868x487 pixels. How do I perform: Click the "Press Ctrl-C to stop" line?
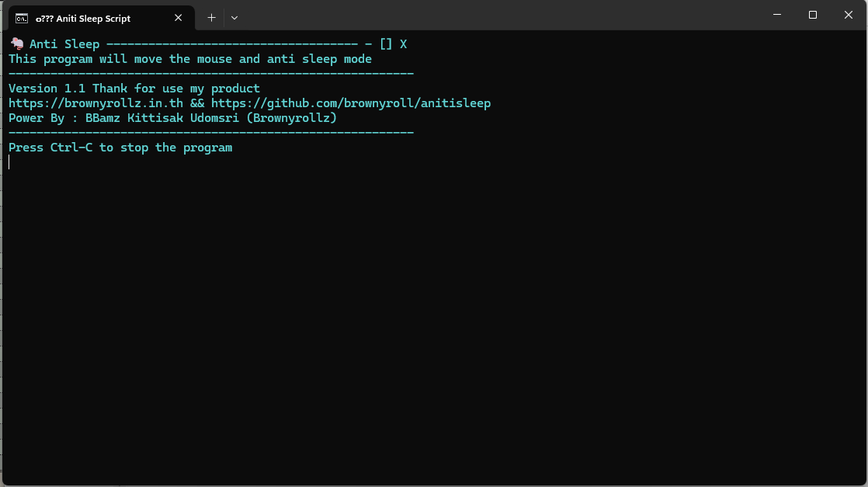click(120, 148)
